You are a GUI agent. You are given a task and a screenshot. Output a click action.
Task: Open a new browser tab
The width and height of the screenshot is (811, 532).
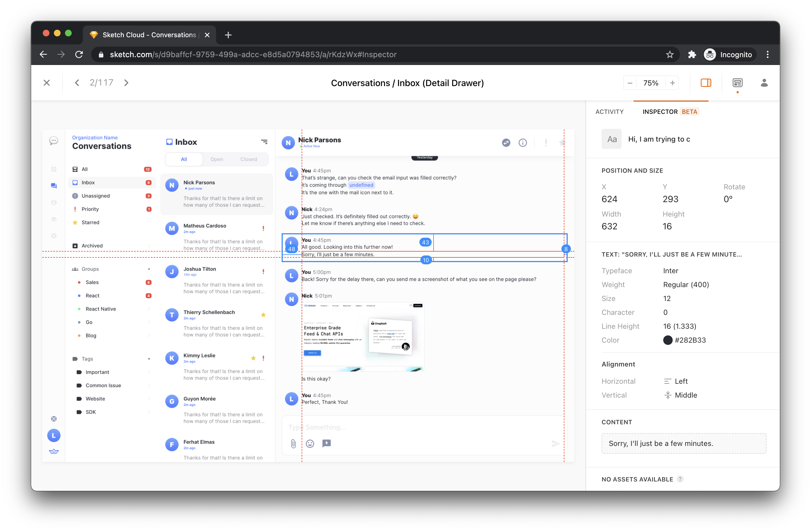(228, 35)
